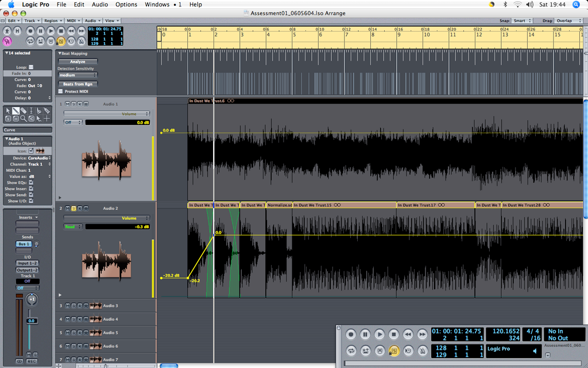Select the Eraser tool in the toolbox
Screen dimensions: 588x368
tap(23, 111)
